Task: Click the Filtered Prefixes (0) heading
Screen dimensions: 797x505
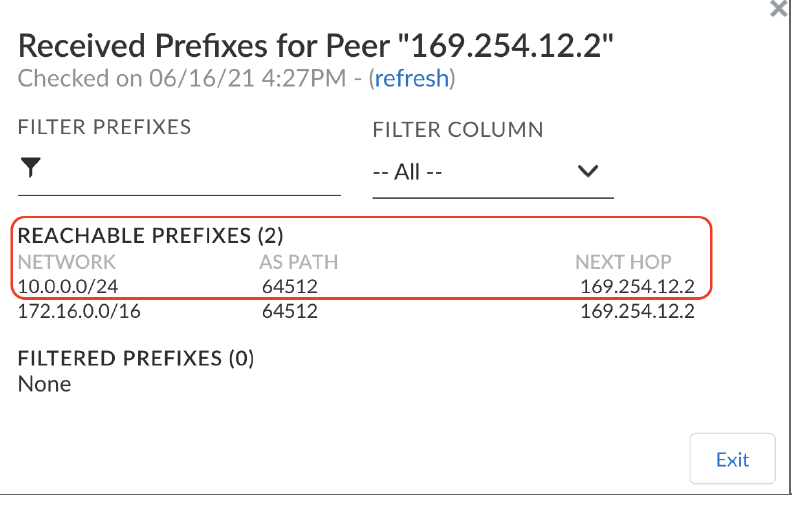Action: (136, 359)
